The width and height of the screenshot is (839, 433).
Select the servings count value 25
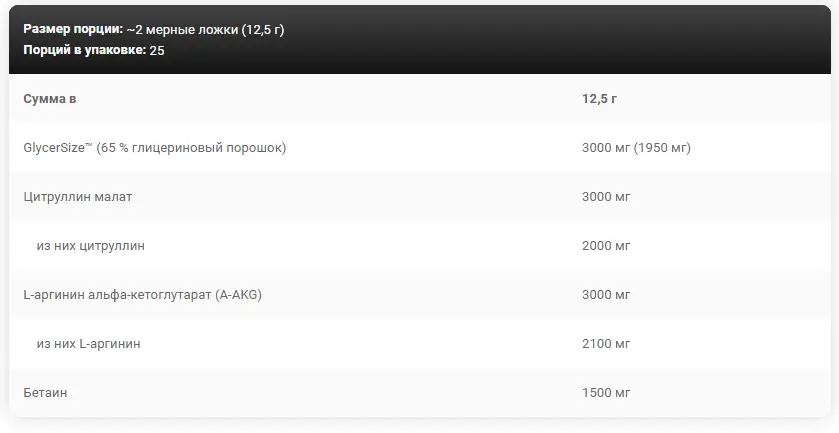coord(157,50)
